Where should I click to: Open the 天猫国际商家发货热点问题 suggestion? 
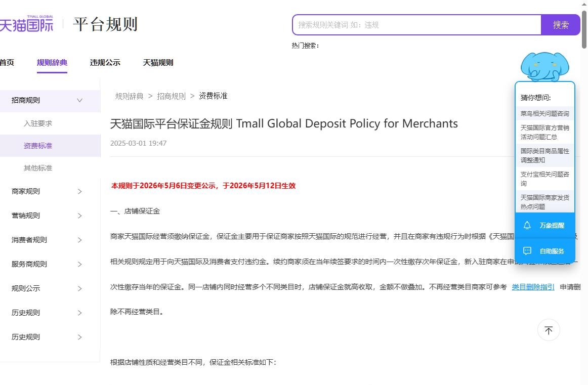[x=544, y=202]
